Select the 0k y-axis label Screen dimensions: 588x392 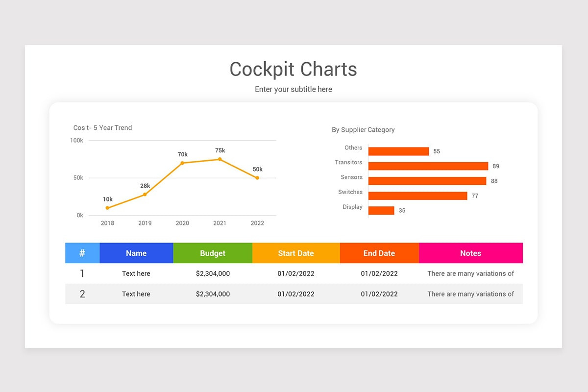pos(80,216)
